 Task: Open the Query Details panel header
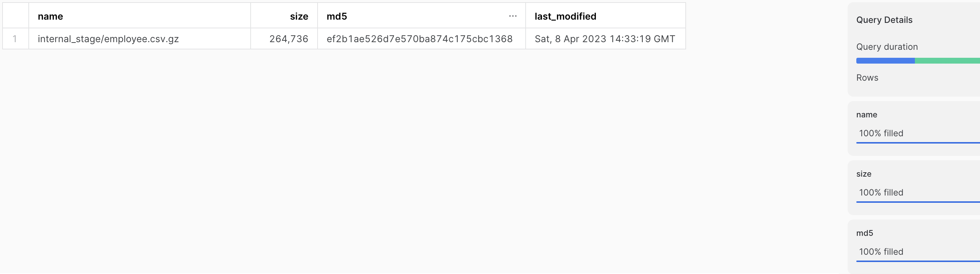tap(883, 20)
